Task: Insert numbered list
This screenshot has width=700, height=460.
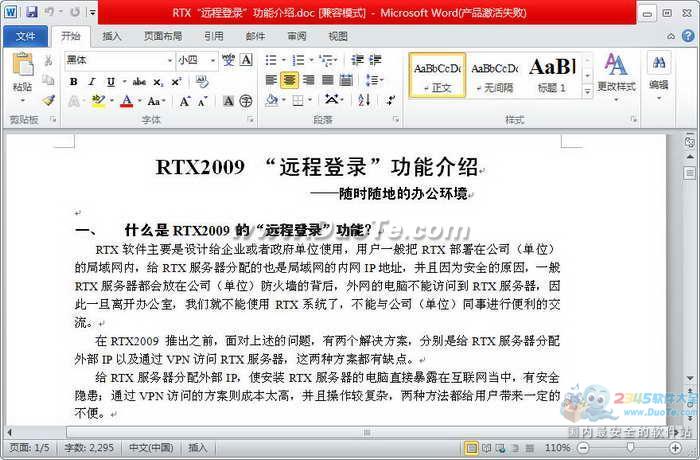Action: [298, 60]
